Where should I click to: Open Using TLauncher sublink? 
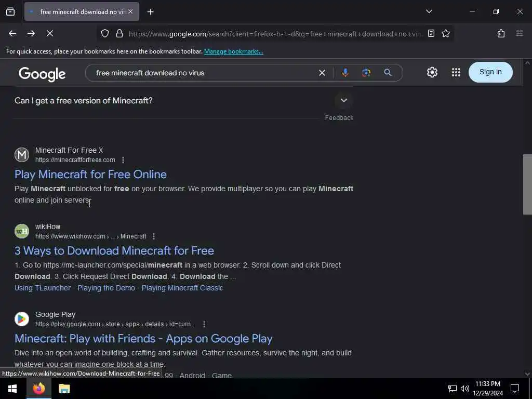[x=43, y=288]
